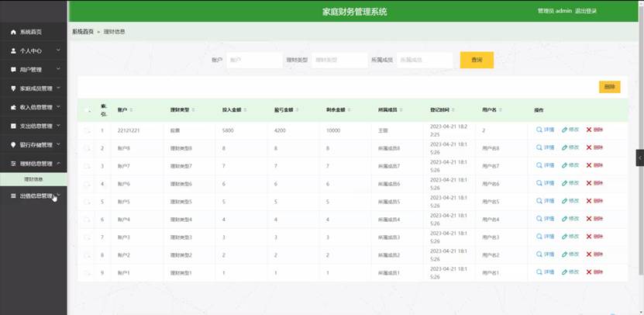Toggle the select-all checkbox in table header
This screenshot has width=644, height=315.
88,110
